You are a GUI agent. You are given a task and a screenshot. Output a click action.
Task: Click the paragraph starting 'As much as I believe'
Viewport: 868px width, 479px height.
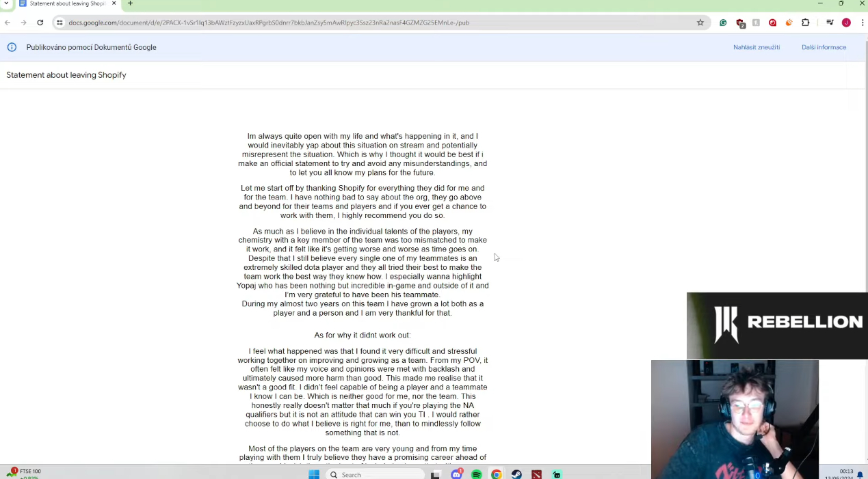pyautogui.click(x=363, y=263)
